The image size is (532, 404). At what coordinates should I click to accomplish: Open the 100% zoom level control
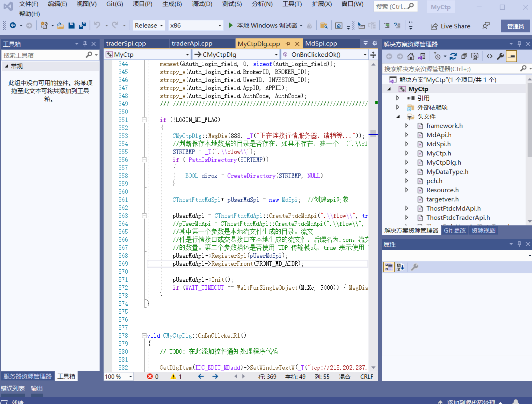[118, 376]
